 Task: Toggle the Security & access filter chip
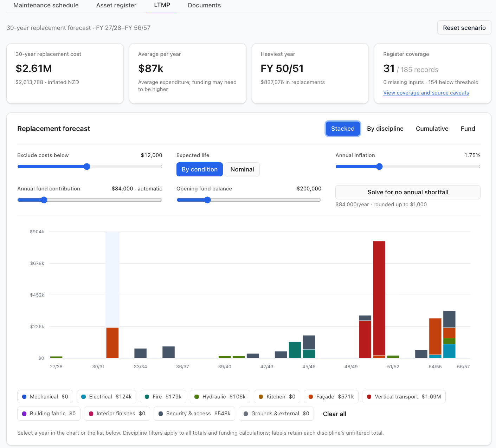pos(194,414)
